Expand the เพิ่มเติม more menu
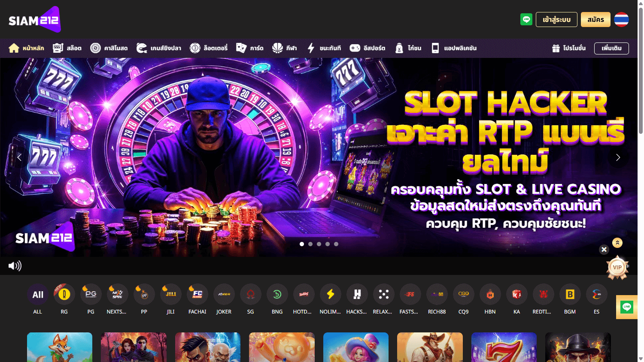644x362 pixels. [611, 48]
